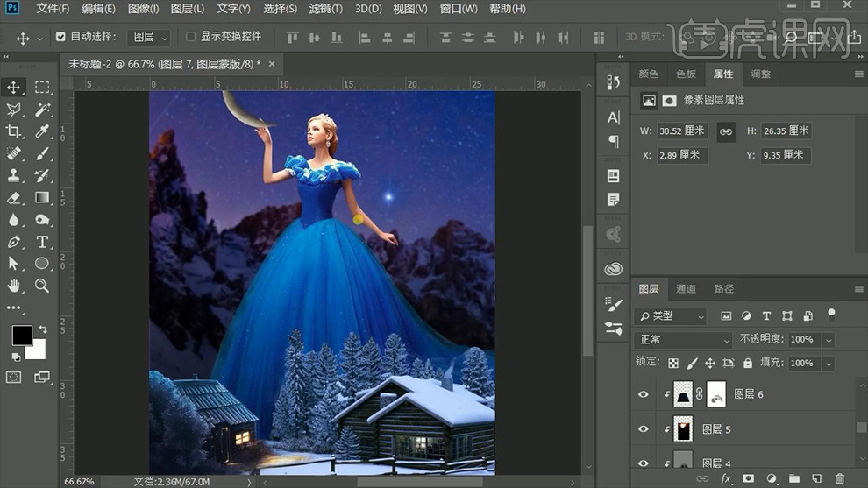
Task: Click the W width input field
Action: click(682, 131)
